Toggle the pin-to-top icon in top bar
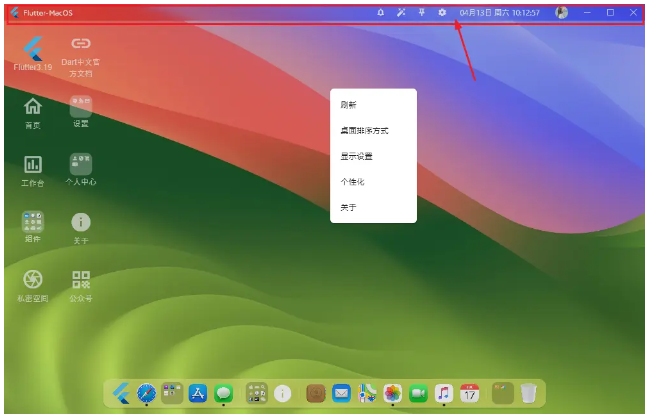Image resolution: width=649 pixels, height=418 pixels. pyautogui.click(x=421, y=13)
